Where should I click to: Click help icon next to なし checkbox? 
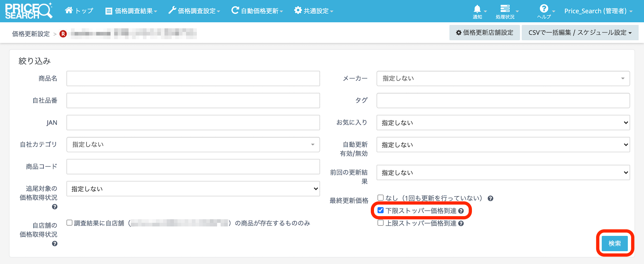click(x=490, y=198)
